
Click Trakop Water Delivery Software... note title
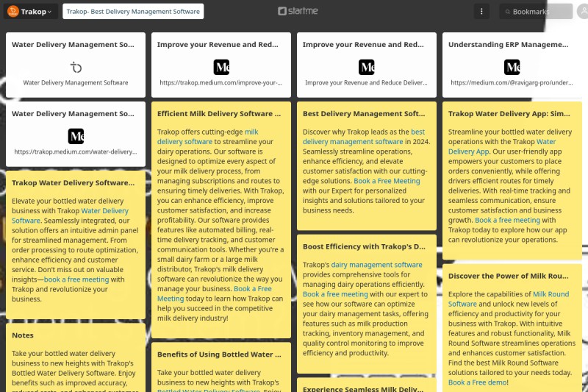tap(73, 182)
